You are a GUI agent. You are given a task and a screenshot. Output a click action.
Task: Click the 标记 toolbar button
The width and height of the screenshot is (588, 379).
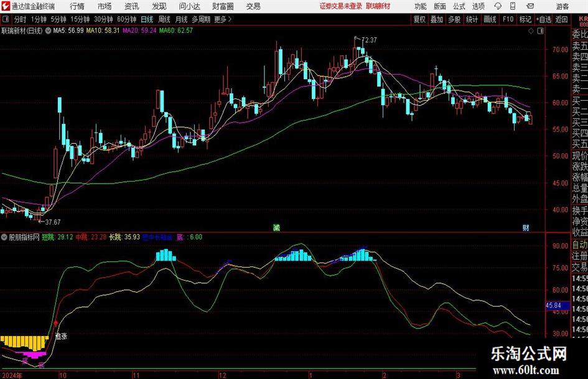(x=525, y=19)
